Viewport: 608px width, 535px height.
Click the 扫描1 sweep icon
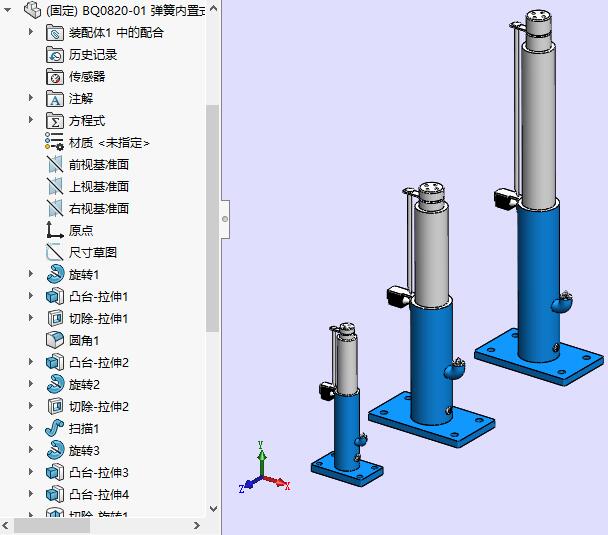[55, 428]
